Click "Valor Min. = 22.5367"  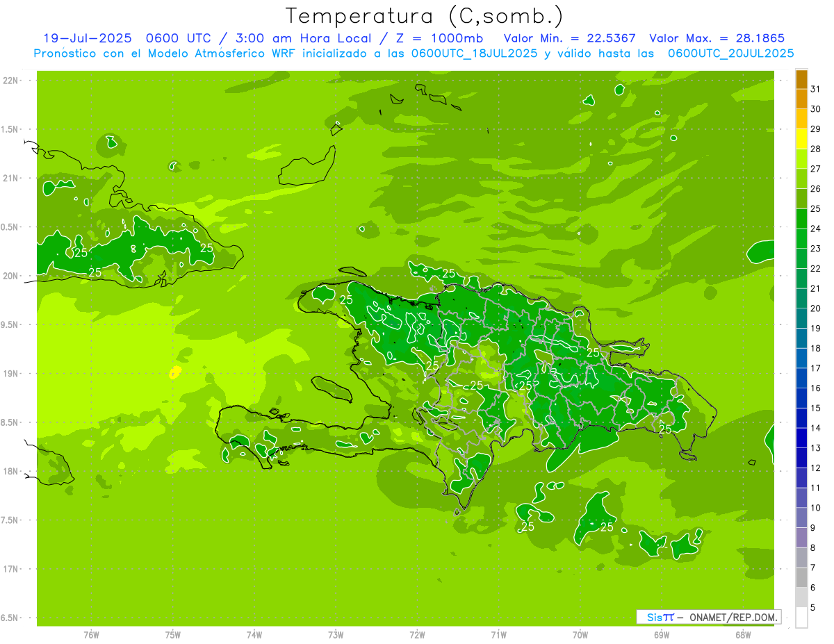coord(571,38)
